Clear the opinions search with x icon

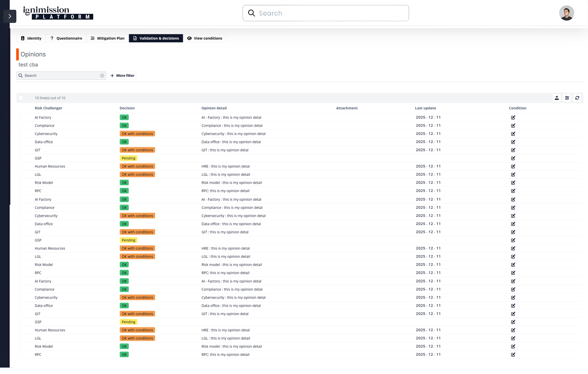pyautogui.click(x=102, y=76)
